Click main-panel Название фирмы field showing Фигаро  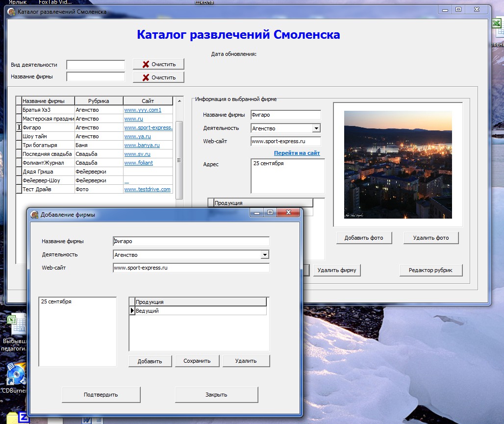click(x=286, y=115)
